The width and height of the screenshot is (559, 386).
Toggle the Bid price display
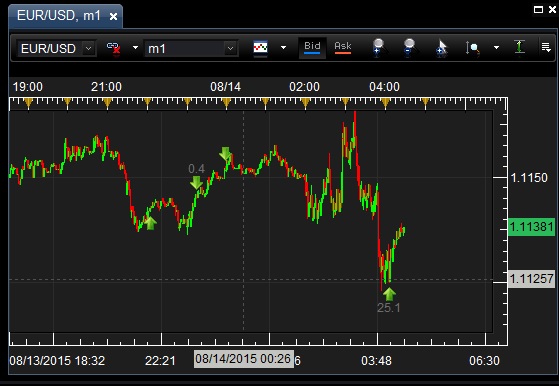click(312, 48)
